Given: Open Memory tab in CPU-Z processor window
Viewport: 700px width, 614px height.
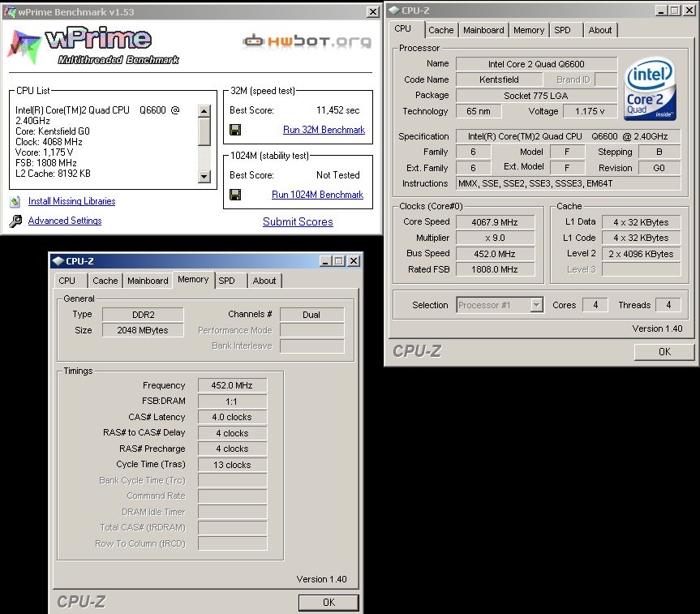Looking at the screenshot, I should pyautogui.click(x=529, y=30).
